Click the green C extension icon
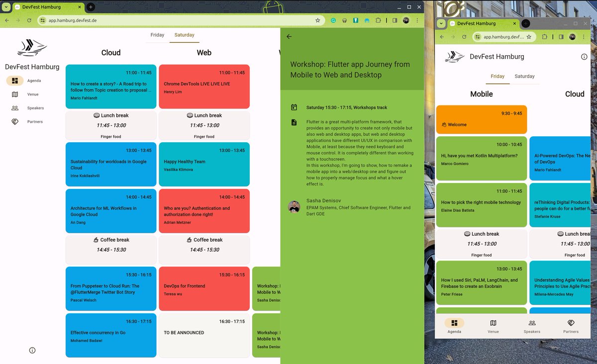 (x=333, y=20)
